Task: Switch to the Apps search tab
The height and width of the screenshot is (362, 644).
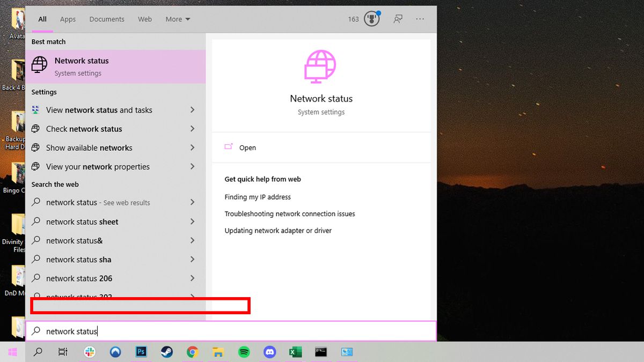Action: 68,19
